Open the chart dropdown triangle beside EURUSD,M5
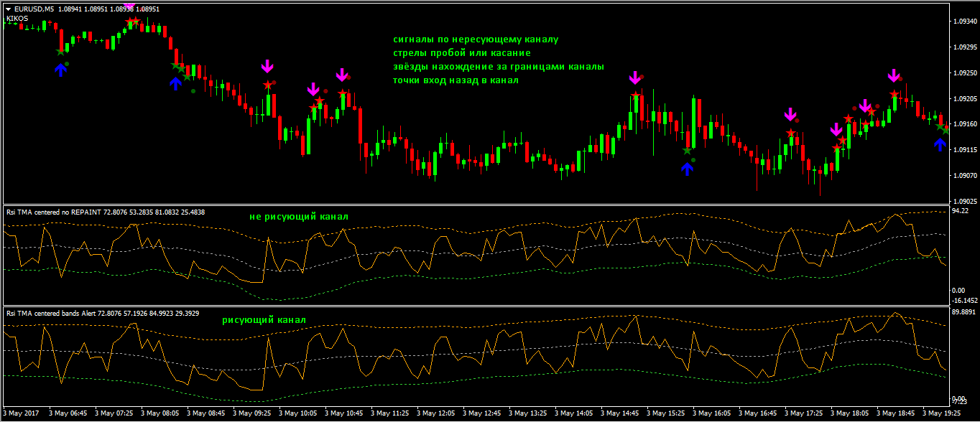Screen dimensions: 980x422 coord(8,9)
